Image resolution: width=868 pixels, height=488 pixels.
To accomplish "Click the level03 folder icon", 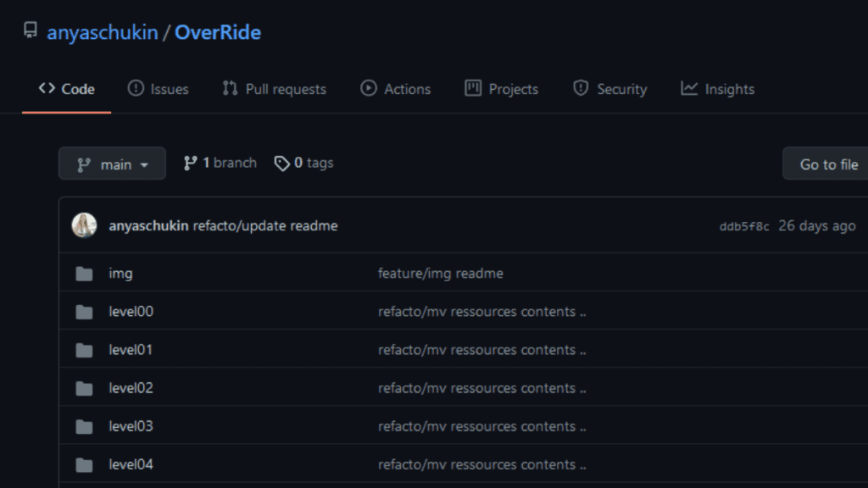I will point(84,426).
